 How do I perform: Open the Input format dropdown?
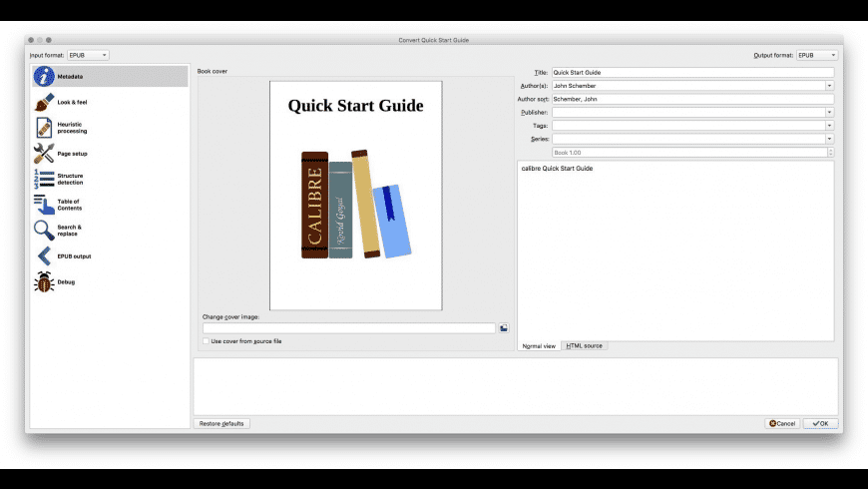pos(88,55)
